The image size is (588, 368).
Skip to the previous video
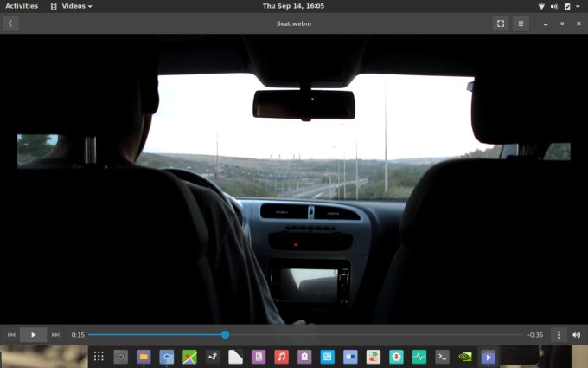click(x=11, y=334)
